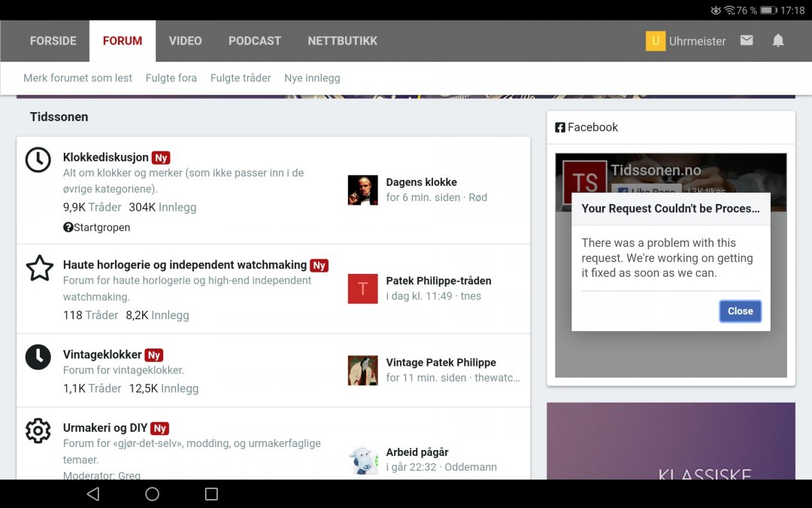Viewport: 812px width, 508px height.
Task: Open the 'Nye innlegg' link
Action: (312, 78)
